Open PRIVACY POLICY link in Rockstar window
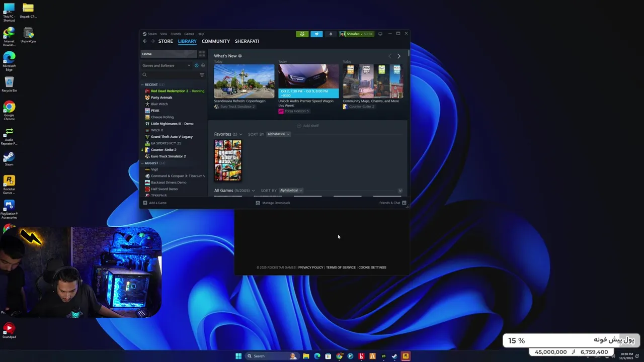Viewport: 644px width, 362px height. tap(311, 267)
